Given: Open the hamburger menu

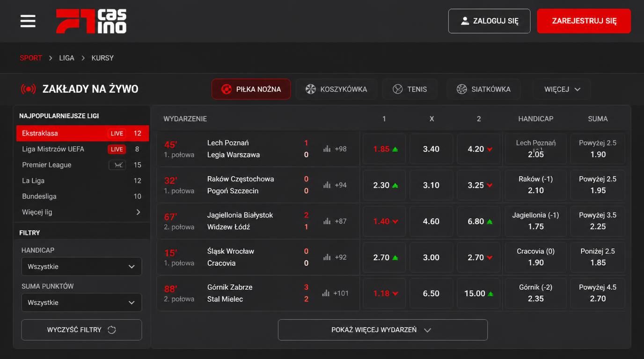Looking at the screenshot, I should (x=28, y=21).
